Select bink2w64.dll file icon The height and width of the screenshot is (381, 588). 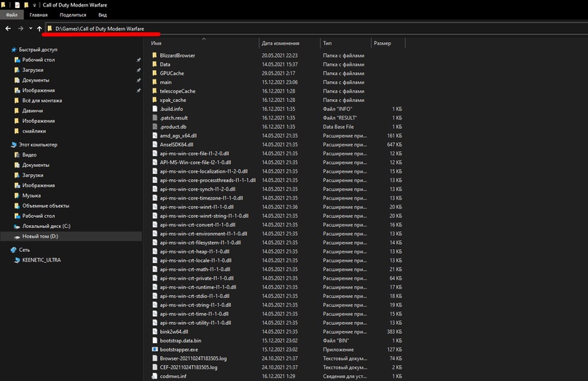154,331
